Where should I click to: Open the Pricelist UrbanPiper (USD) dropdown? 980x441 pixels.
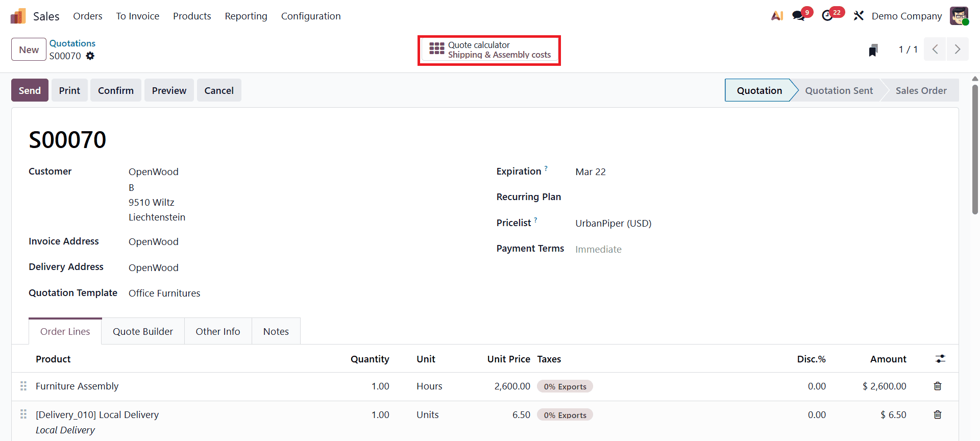(614, 223)
